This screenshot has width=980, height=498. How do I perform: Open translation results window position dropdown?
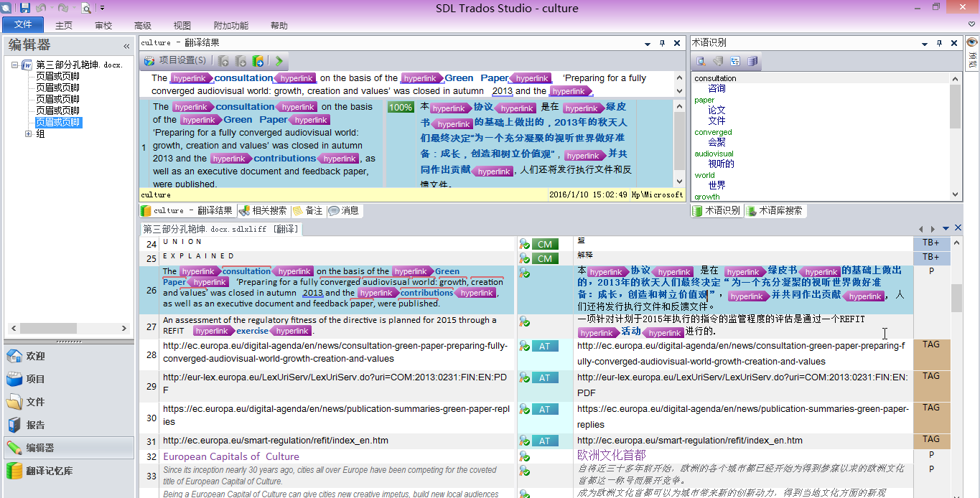648,43
